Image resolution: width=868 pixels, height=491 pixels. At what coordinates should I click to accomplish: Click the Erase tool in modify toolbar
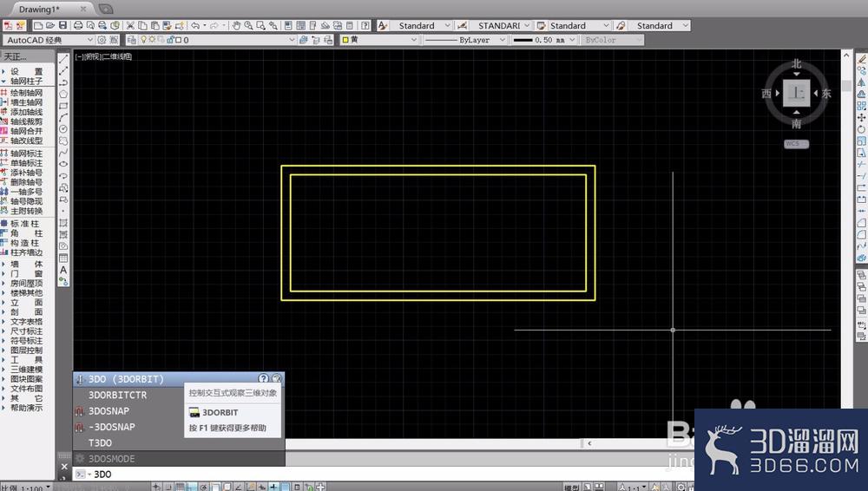(861, 59)
